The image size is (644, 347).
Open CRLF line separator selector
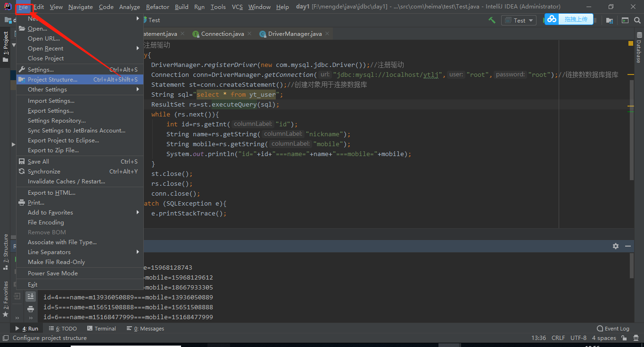pos(558,338)
